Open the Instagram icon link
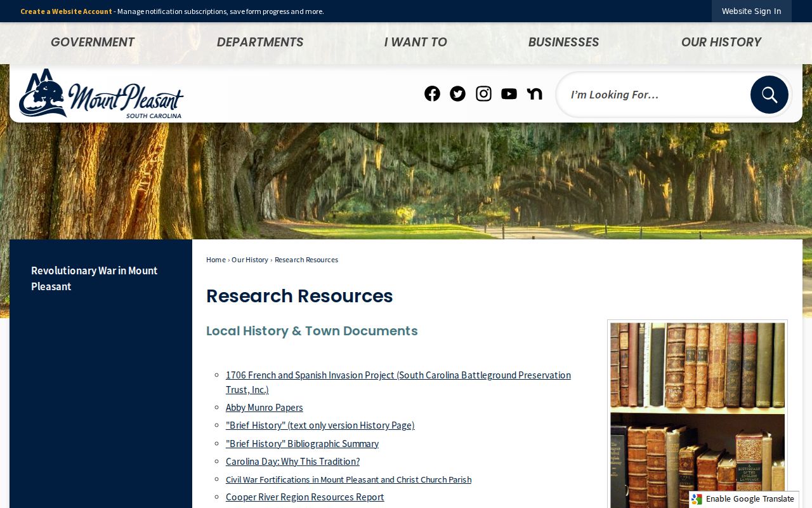 (x=483, y=94)
